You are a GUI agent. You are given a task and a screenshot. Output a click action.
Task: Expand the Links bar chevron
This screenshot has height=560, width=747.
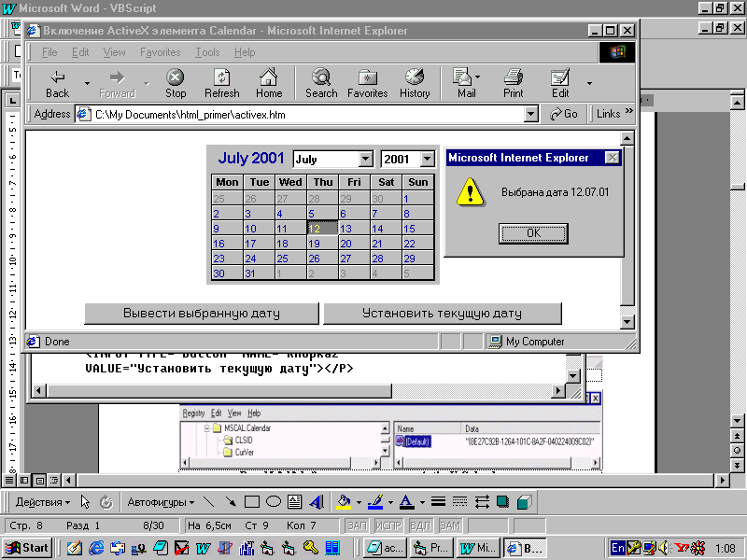click(x=628, y=111)
